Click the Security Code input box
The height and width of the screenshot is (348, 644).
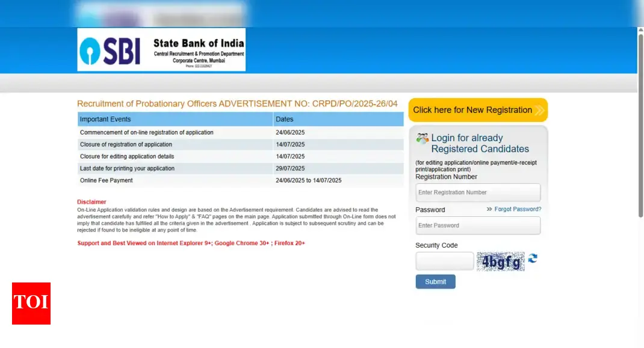click(x=444, y=261)
